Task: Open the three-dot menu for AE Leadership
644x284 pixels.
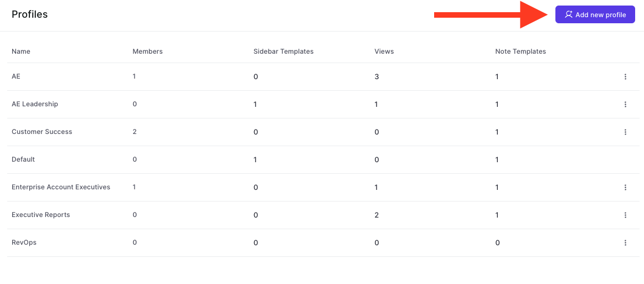Action: (x=625, y=104)
